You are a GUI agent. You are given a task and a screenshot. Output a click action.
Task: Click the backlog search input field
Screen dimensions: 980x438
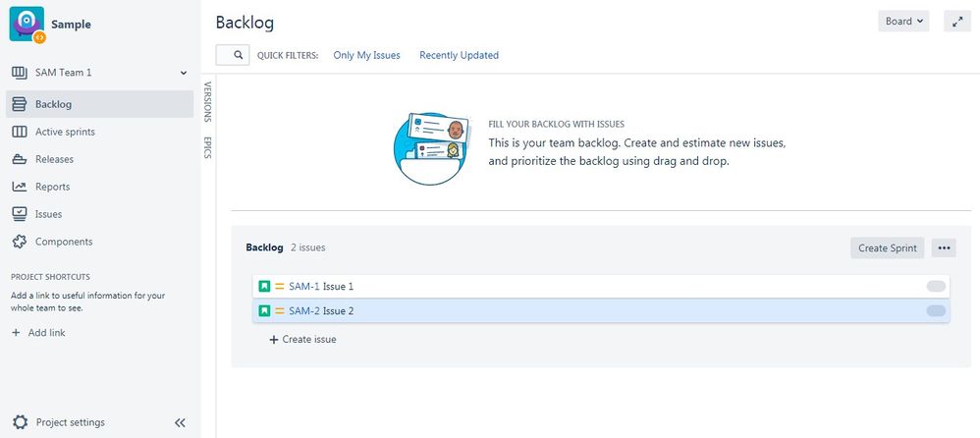point(233,55)
